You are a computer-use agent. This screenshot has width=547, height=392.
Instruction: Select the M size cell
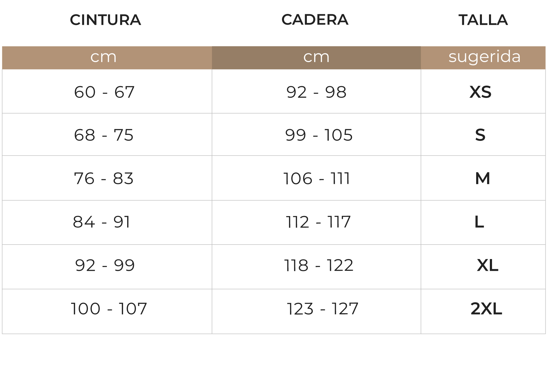[x=482, y=178]
